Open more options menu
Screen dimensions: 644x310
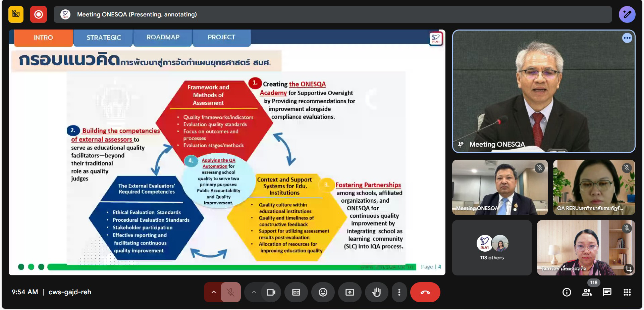[x=399, y=292]
